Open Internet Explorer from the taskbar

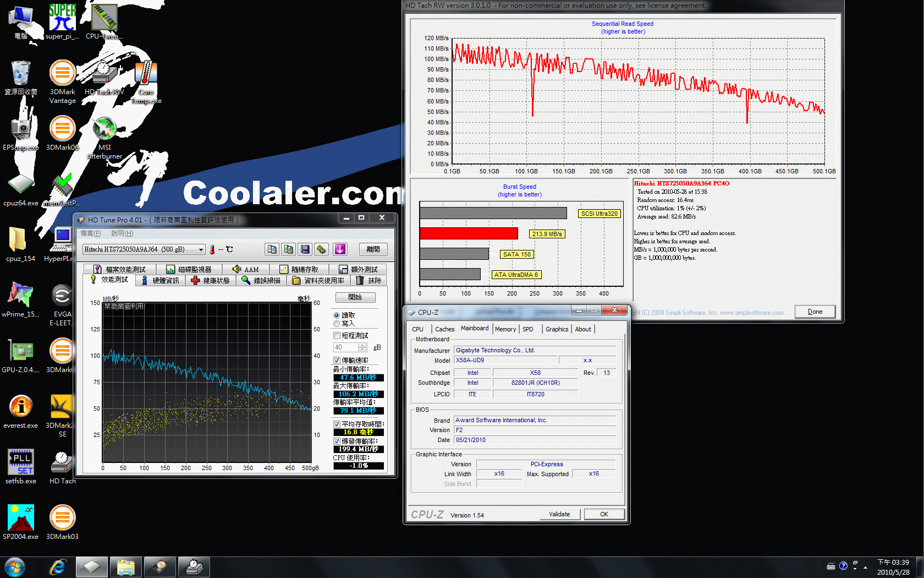click(x=57, y=567)
